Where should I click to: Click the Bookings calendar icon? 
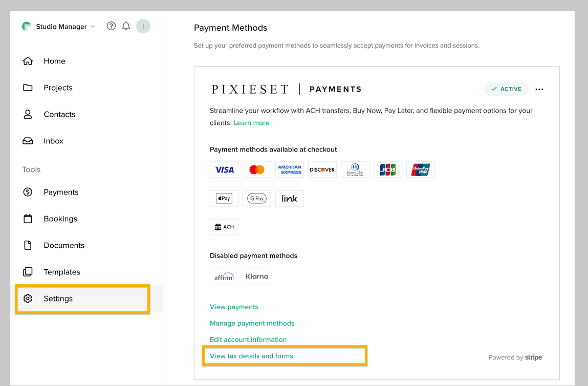(x=28, y=219)
